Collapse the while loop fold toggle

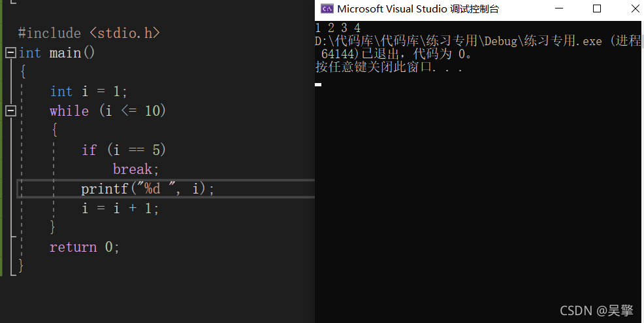pos(10,110)
